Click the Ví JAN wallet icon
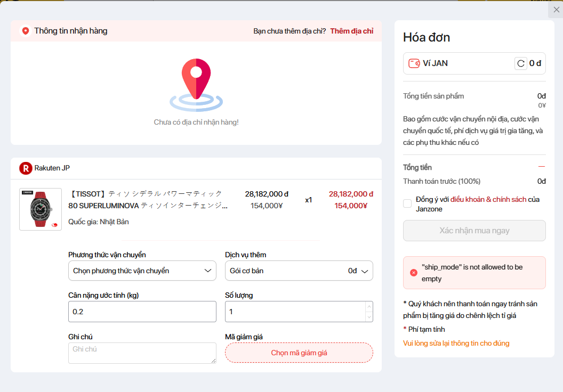Screen dimensions: 563x392 [x=414, y=63]
